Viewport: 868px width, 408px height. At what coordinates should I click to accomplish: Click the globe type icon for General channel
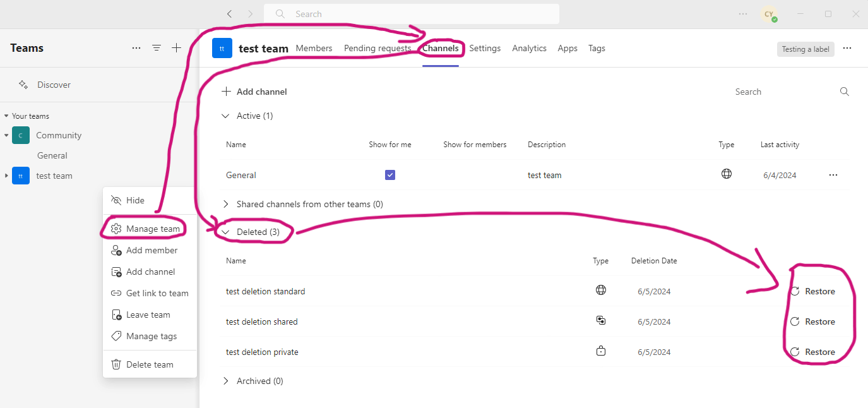click(727, 174)
